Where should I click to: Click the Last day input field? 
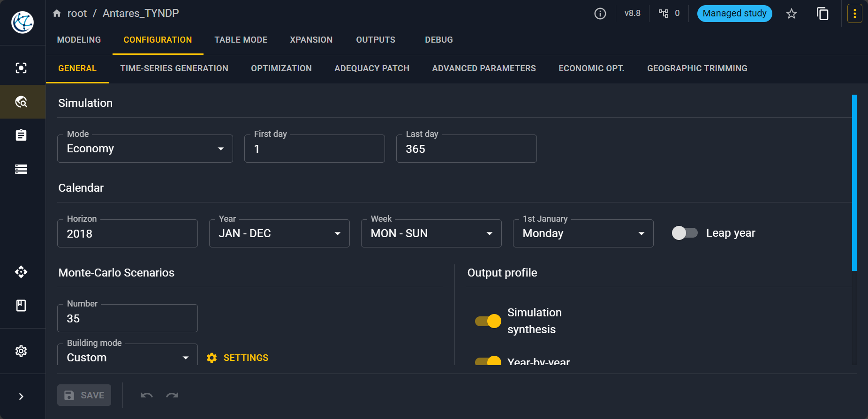[467, 149]
